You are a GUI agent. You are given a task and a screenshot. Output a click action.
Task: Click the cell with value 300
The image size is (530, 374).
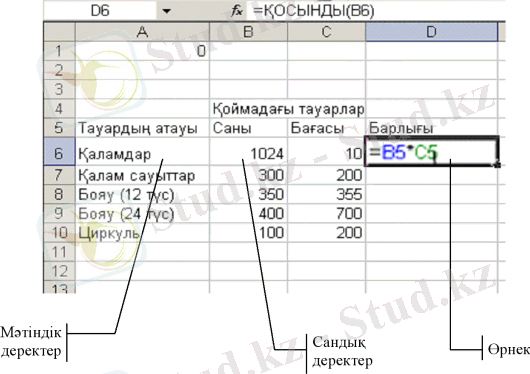(248, 175)
